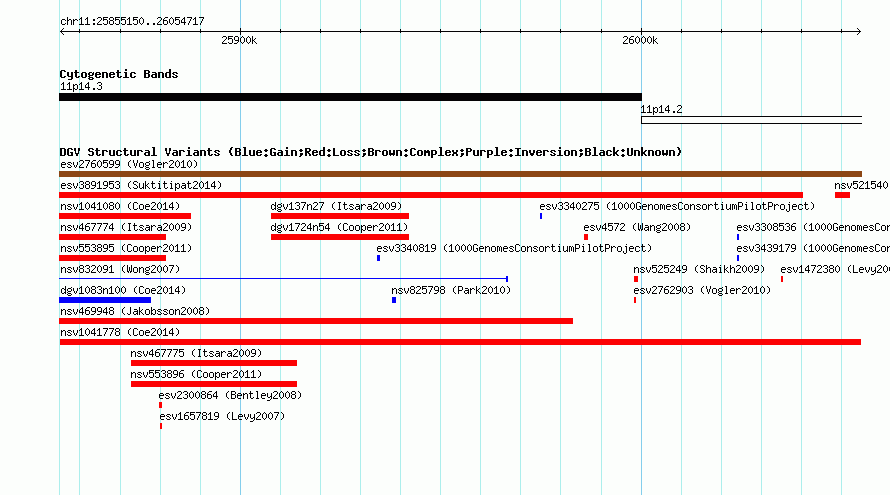
Task: Click the red nsv1041080 loss bar
Action: coord(125,216)
